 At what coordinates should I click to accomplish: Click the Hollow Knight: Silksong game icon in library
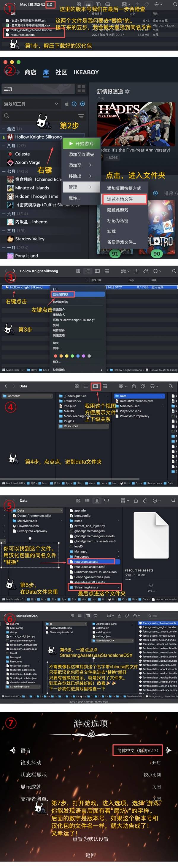click(x=10, y=137)
